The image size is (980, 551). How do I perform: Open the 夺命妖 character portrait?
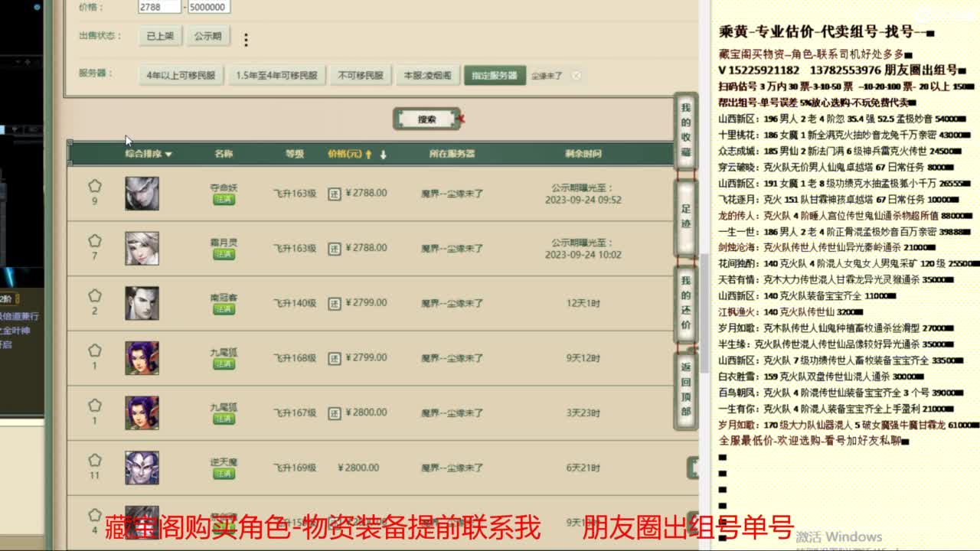(142, 194)
